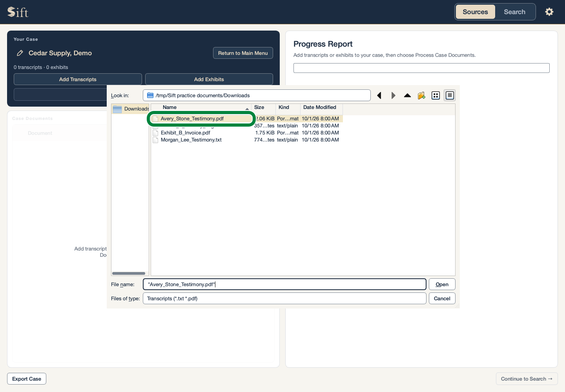This screenshot has width=565, height=392.
Task: Go forward with the right arrow in file dialog
Action: (x=393, y=96)
